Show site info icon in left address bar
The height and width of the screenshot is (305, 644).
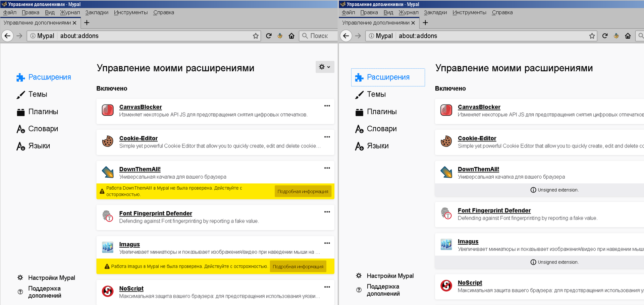[x=33, y=36]
